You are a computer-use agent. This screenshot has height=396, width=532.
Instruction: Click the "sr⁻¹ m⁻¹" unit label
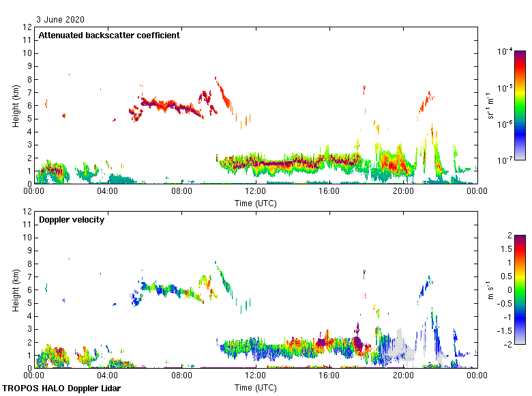click(x=491, y=106)
